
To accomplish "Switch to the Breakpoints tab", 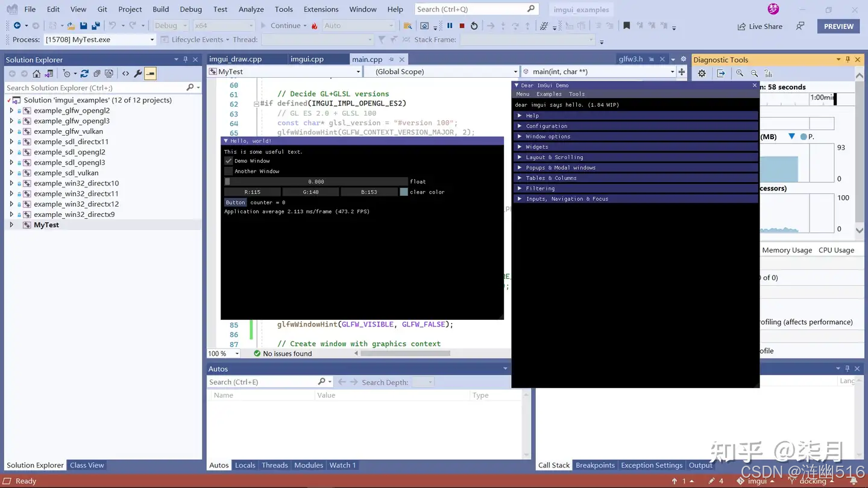I will tap(595, 465).
